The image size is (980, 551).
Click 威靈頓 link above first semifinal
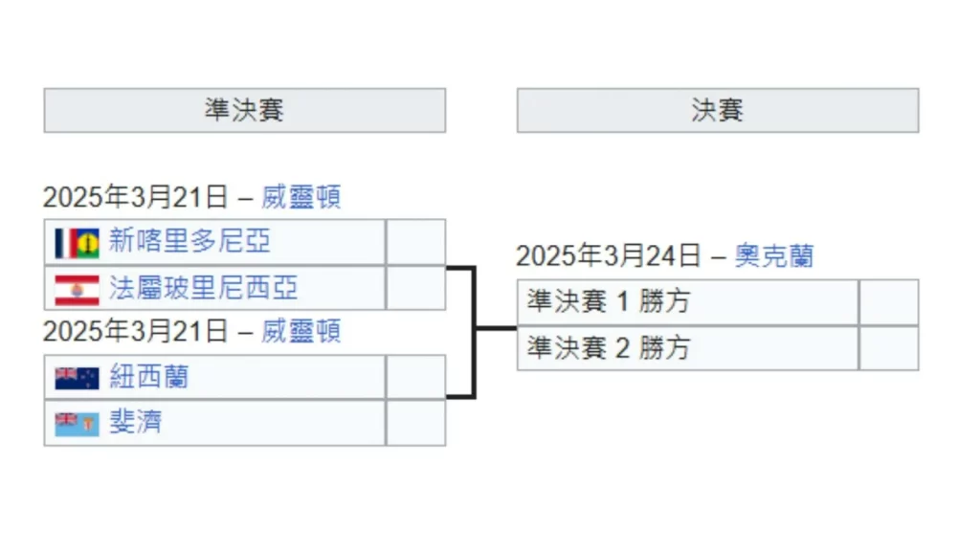301,198
